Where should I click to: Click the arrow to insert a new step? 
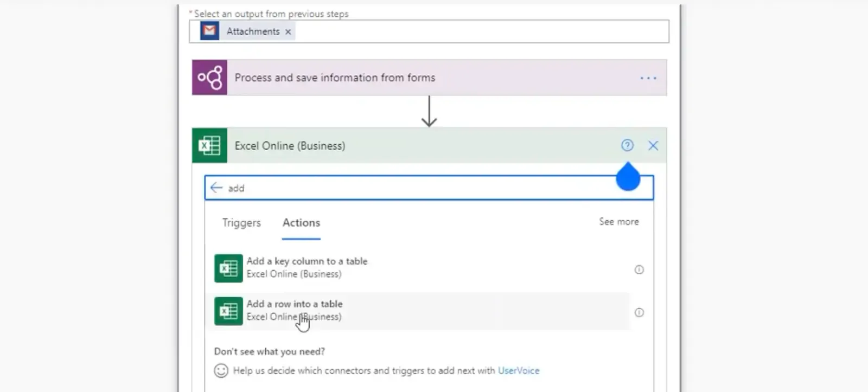(x=429, y=112)
